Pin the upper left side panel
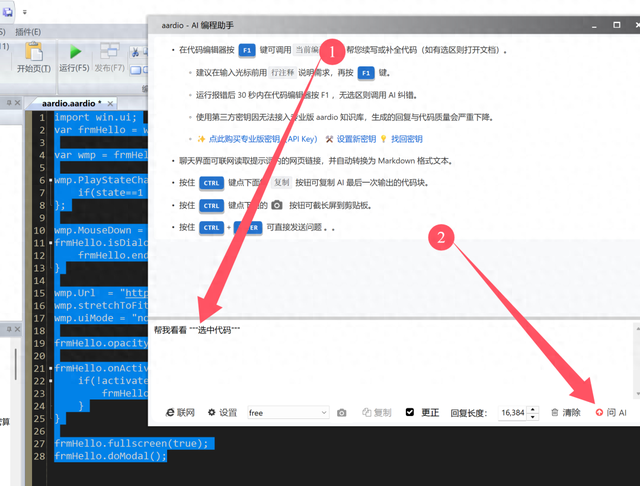The width and height of the screenshot is (640, 486). click(9, 103)
